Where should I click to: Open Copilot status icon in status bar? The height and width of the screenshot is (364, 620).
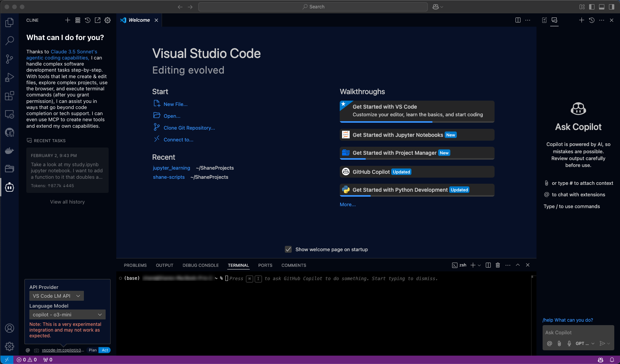tap(601, 360)
